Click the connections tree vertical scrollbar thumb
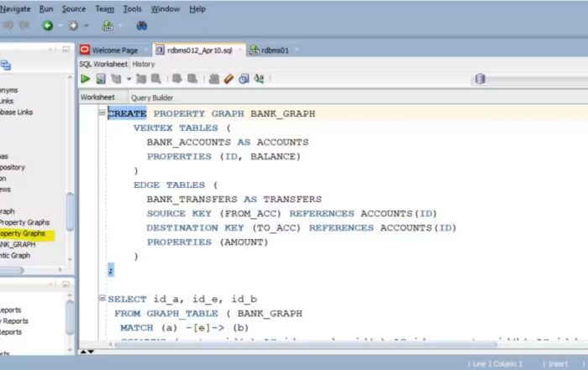 [70, 211]
